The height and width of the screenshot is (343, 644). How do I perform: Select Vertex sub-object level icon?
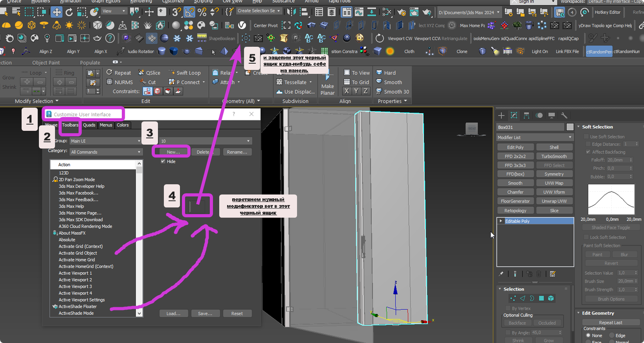coord(514,298)
